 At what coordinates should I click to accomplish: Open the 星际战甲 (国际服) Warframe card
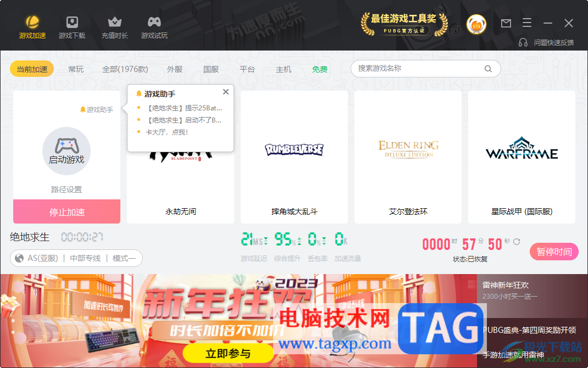(x=522, y=157)
